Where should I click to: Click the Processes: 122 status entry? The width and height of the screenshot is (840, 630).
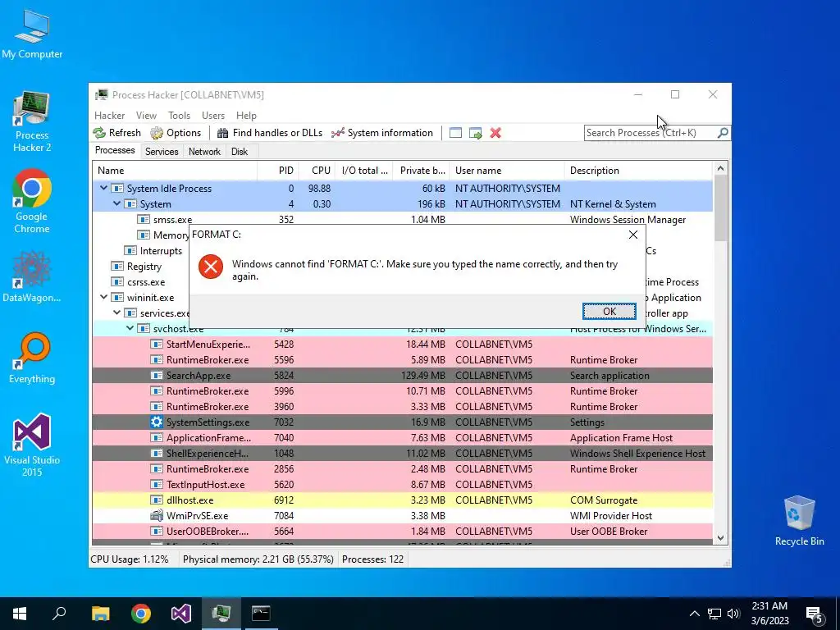click(373, 559)
